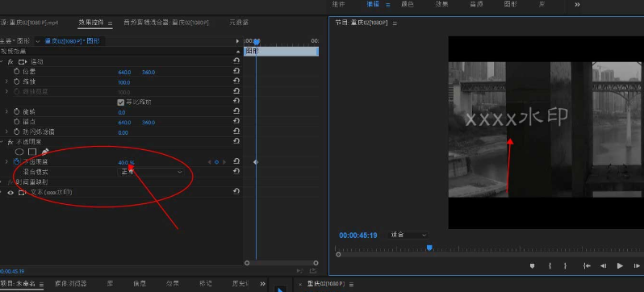Toggle Anti-flicker Filter stopwatch
Screen dimensions: 644x292
pyautogui.click(x=17, y=132)
